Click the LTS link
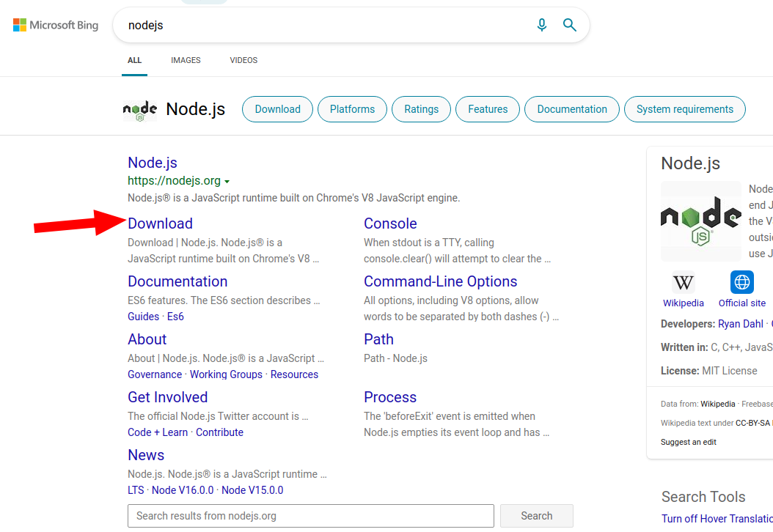This screenshot has height=532, width=773. click(136, 490)
